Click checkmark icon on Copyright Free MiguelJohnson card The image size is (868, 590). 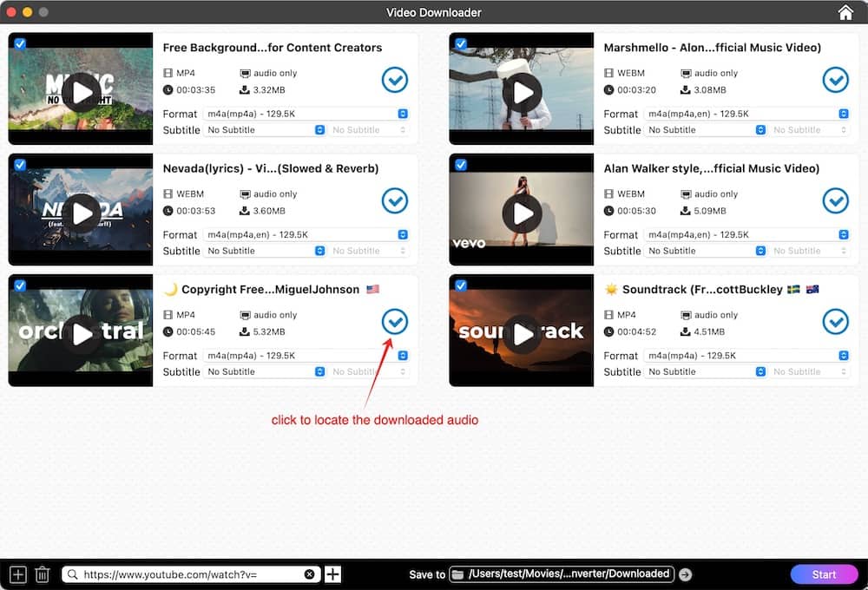pyautogui.click(x=395, y=322)
